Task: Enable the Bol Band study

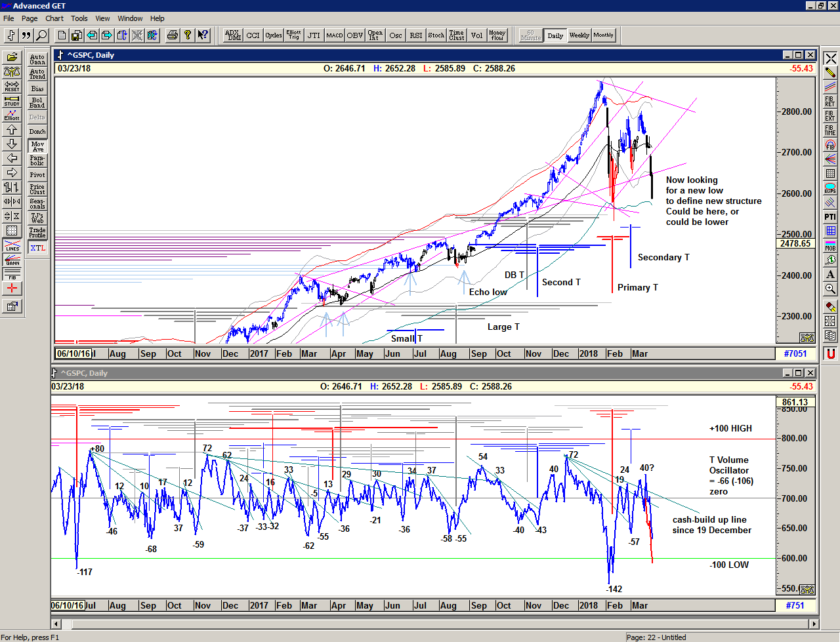Action: click(x=37, y=103)
